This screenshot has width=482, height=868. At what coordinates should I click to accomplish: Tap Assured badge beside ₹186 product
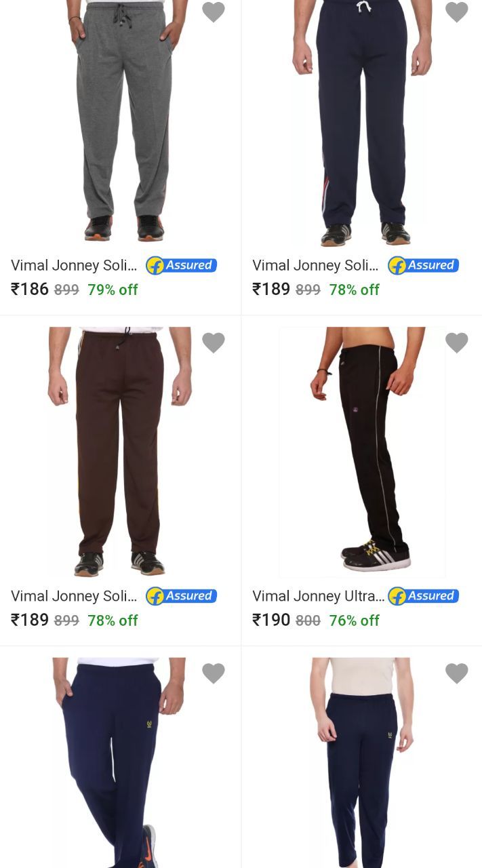181,265
